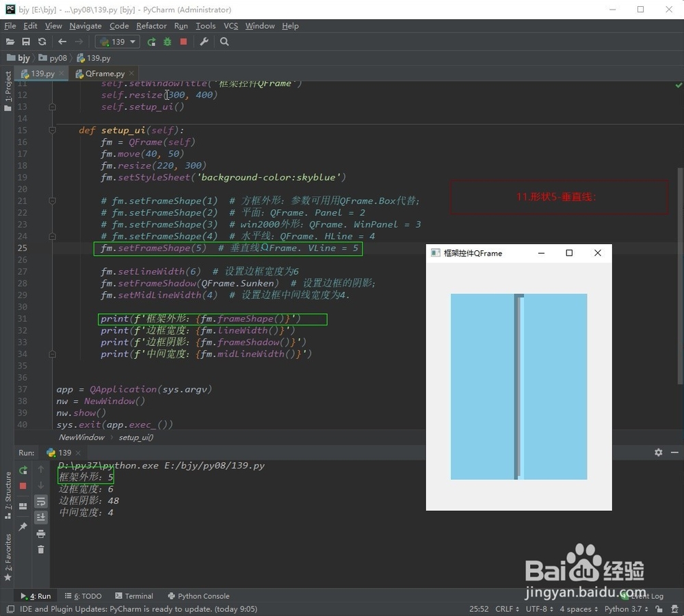Open the Refactor menu

tap(151, 26)
